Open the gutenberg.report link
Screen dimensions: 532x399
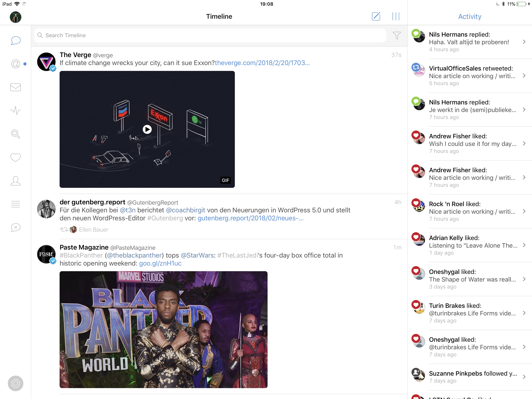pyautogui.click(x=251, y=218)
